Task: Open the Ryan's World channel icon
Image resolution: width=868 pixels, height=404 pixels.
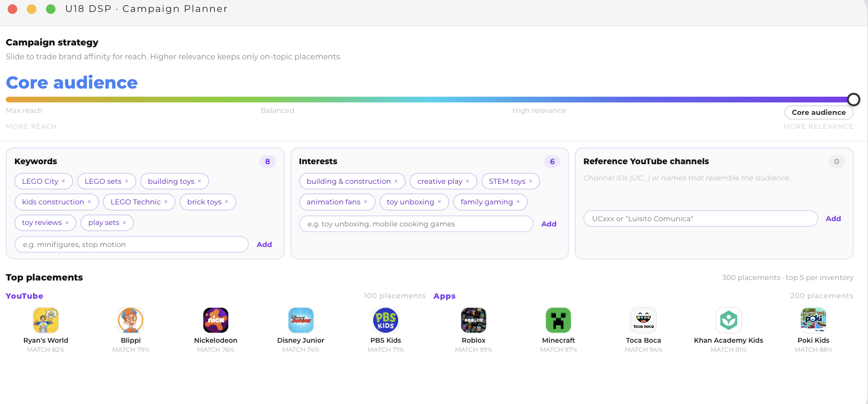Action: point(46,320)
